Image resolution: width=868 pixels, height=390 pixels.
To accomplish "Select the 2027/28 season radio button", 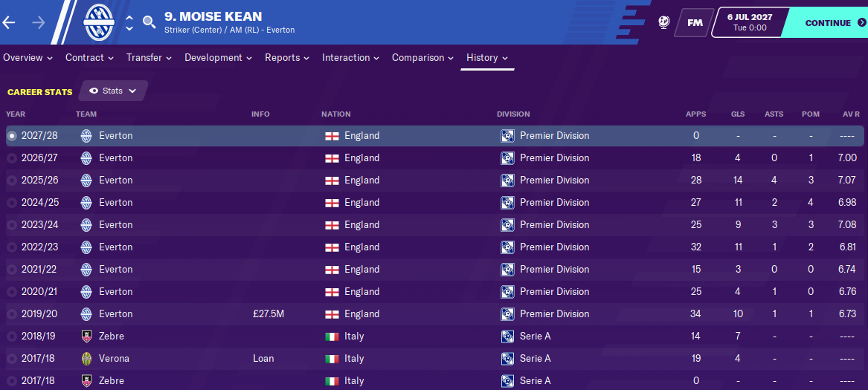I will click(x=11, y=135).
